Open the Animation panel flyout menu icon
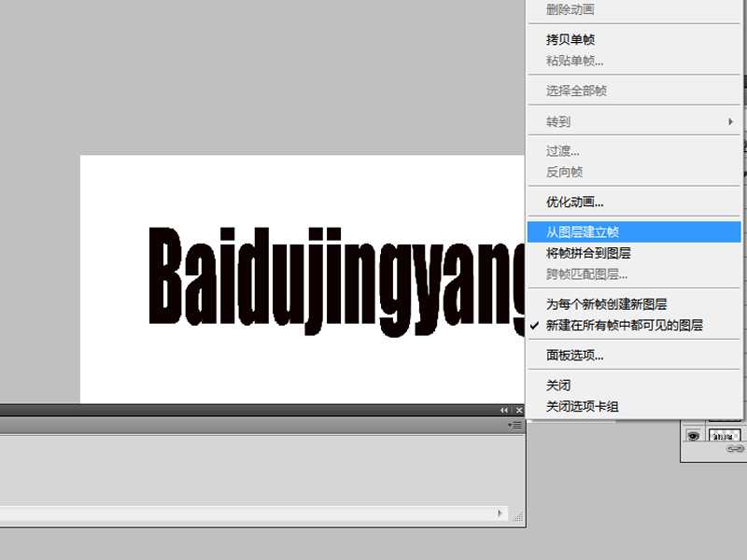Viewport: 747px width, 560px height. click(514, 426)
